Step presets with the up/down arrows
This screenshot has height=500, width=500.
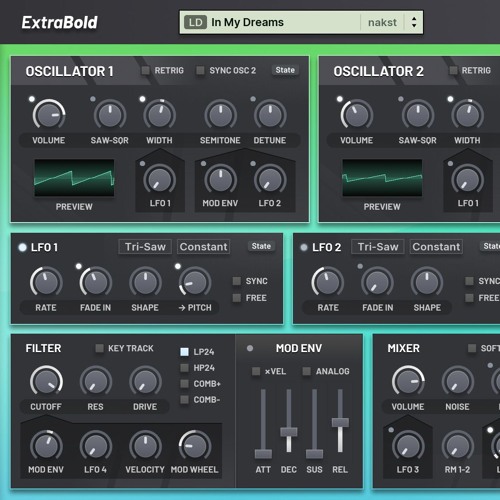(x=414, y=22)
